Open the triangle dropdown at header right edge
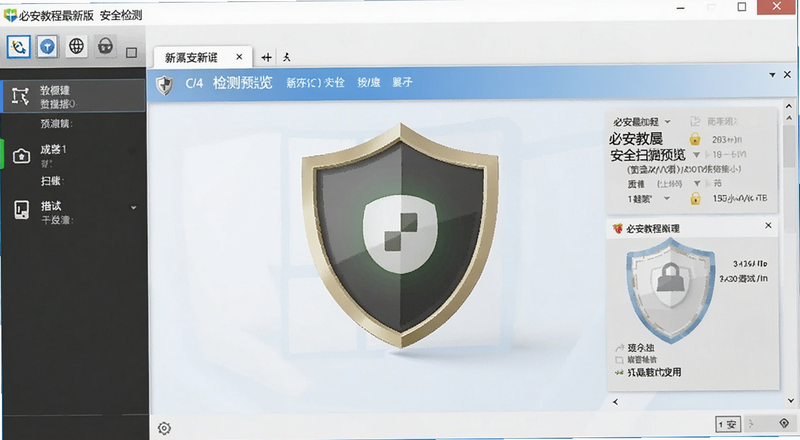800x440 pixels. pyautogui.click(x=772, y=75)
